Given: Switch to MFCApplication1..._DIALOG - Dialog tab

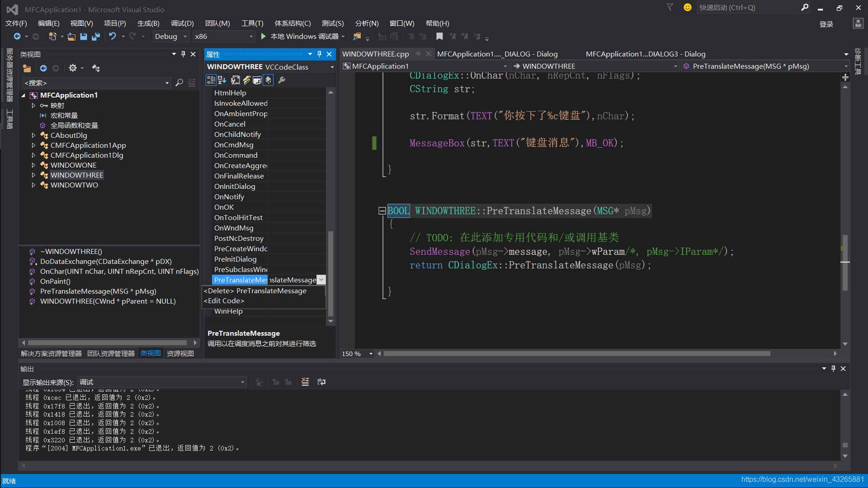Looking at the screenshot, I should pos(497,54).
